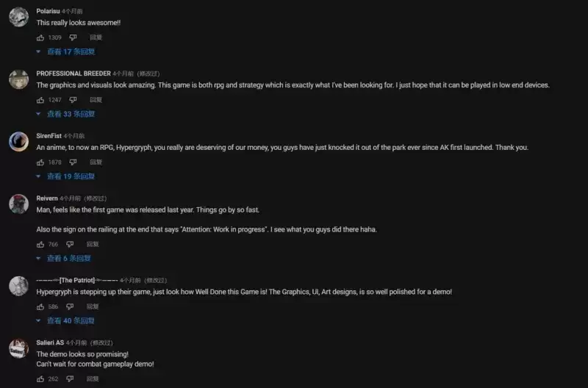The height and width of the screenshot is (388, 588).
Task: Like Reivern's comment
Action: pyautogui.click(x=40, y=245)
